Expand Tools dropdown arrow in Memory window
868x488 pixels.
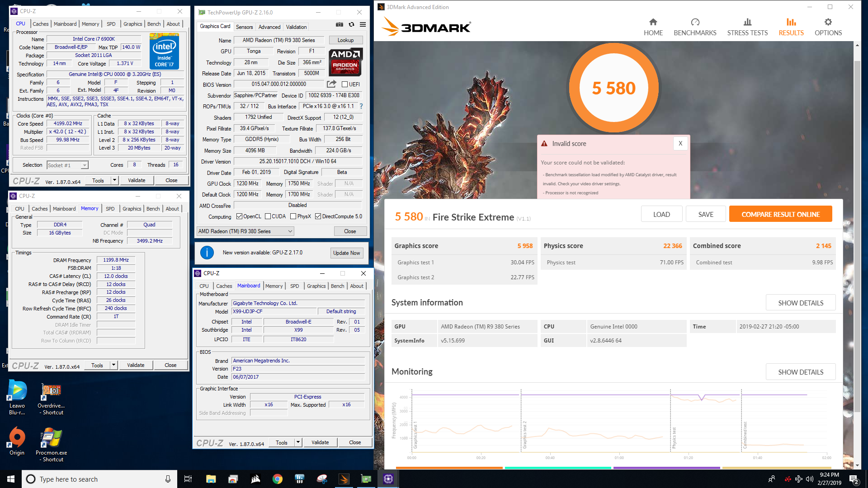click(113, 365)
